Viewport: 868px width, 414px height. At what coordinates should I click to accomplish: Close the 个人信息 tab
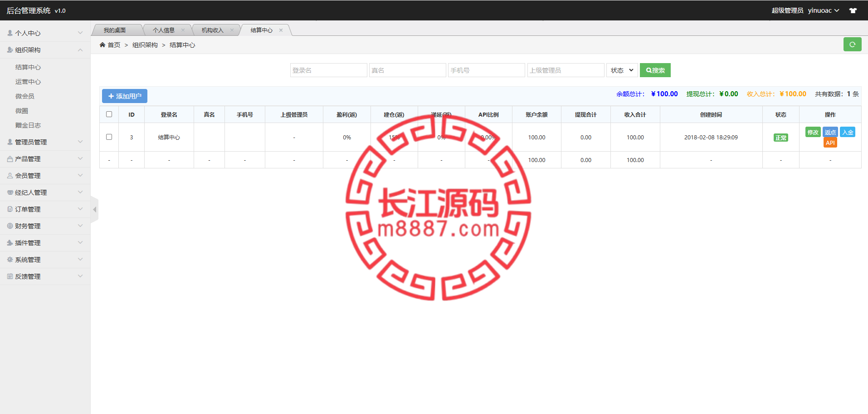coord(183,30)
